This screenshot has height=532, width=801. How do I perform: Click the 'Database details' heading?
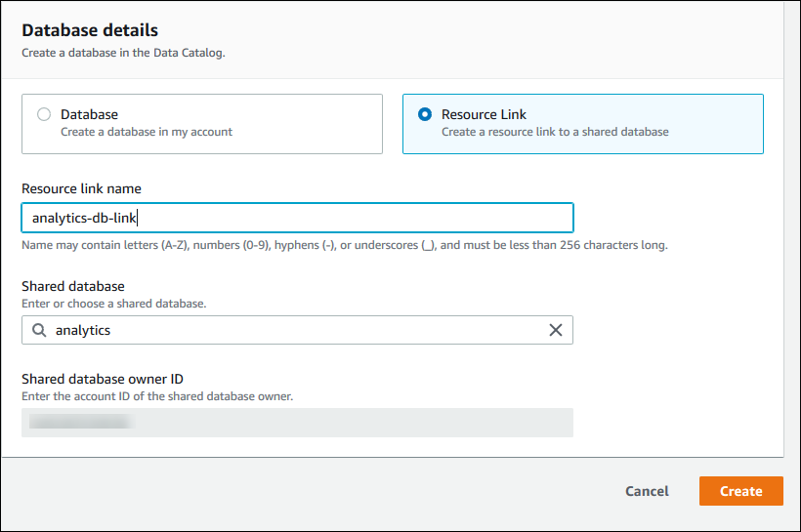pyautogui.click(x=90, y=31)
